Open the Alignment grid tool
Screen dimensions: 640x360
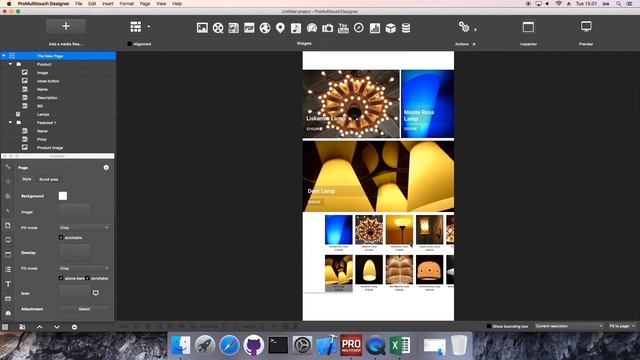(x=136, y=27)
